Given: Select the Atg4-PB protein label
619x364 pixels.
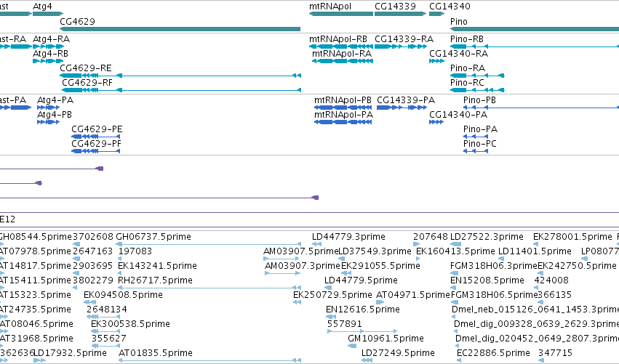Looking at the screenshot, I should click(x=55, y=115).
